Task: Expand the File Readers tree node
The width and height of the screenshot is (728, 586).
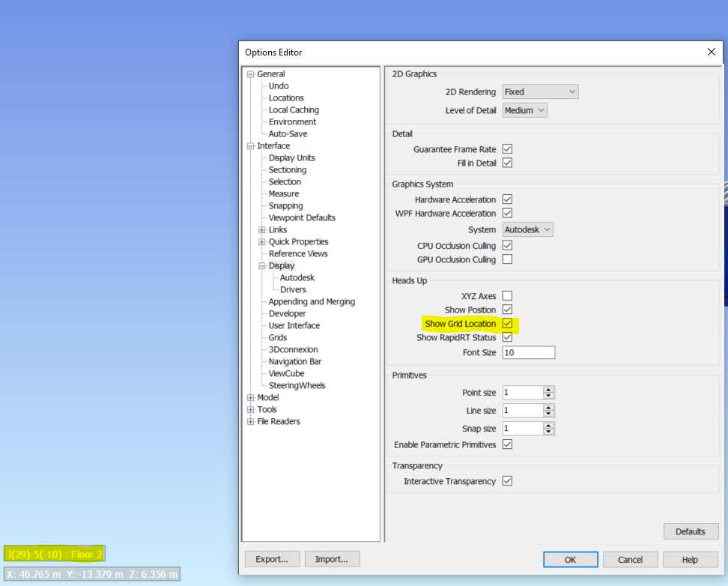Action: (251, 421)
